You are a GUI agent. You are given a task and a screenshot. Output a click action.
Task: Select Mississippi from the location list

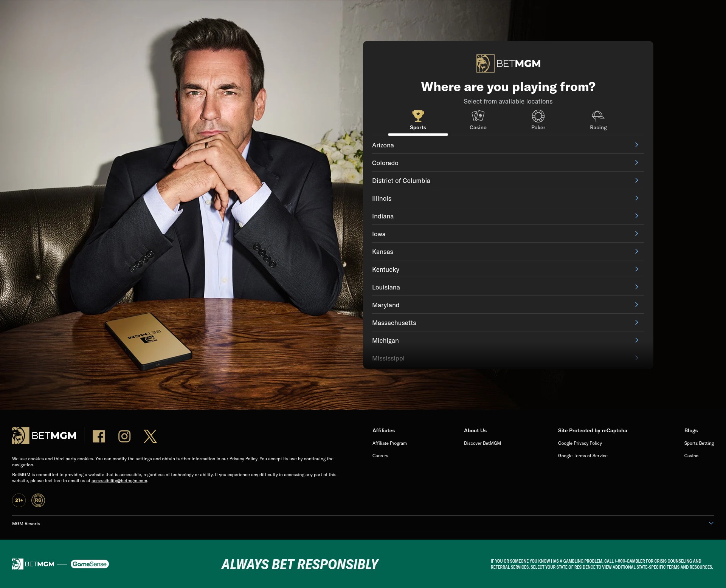click(508, 358)
